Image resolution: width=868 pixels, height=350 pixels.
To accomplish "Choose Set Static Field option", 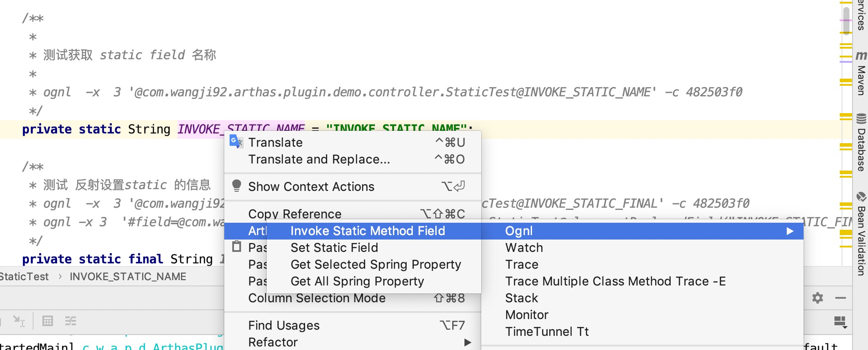I will 334,247.
